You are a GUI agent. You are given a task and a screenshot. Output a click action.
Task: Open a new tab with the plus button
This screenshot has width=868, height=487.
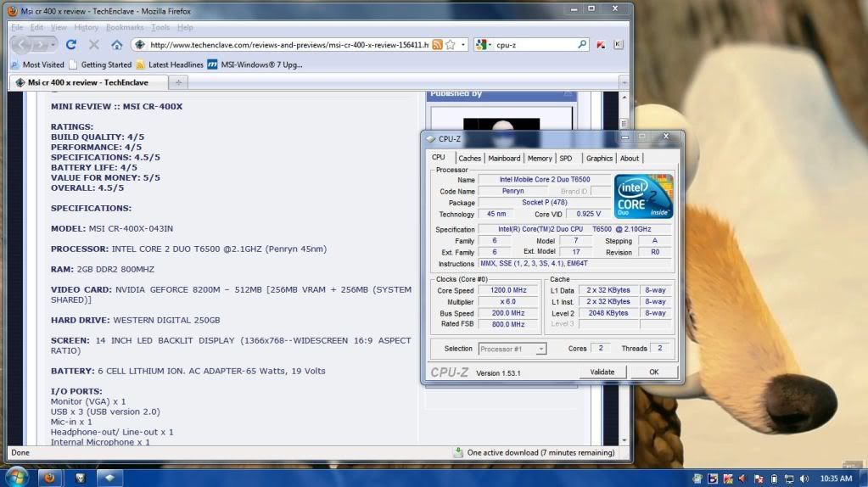pos(178,82)
